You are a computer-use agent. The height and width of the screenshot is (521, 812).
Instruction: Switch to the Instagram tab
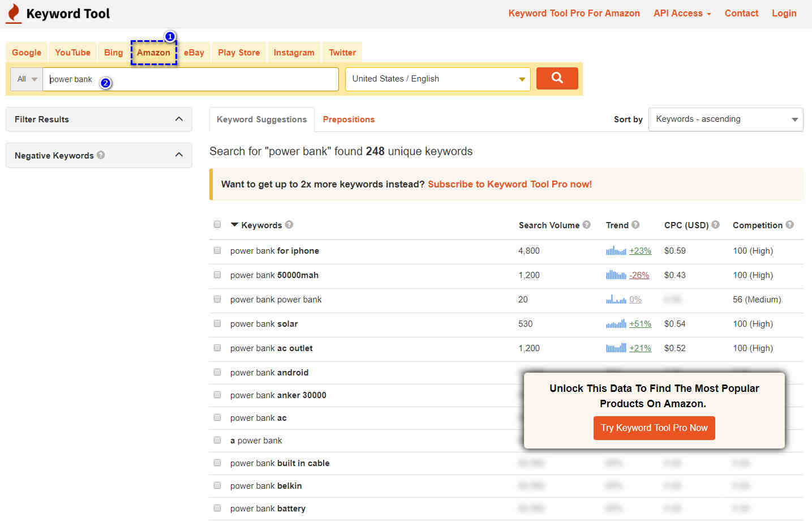294,52
